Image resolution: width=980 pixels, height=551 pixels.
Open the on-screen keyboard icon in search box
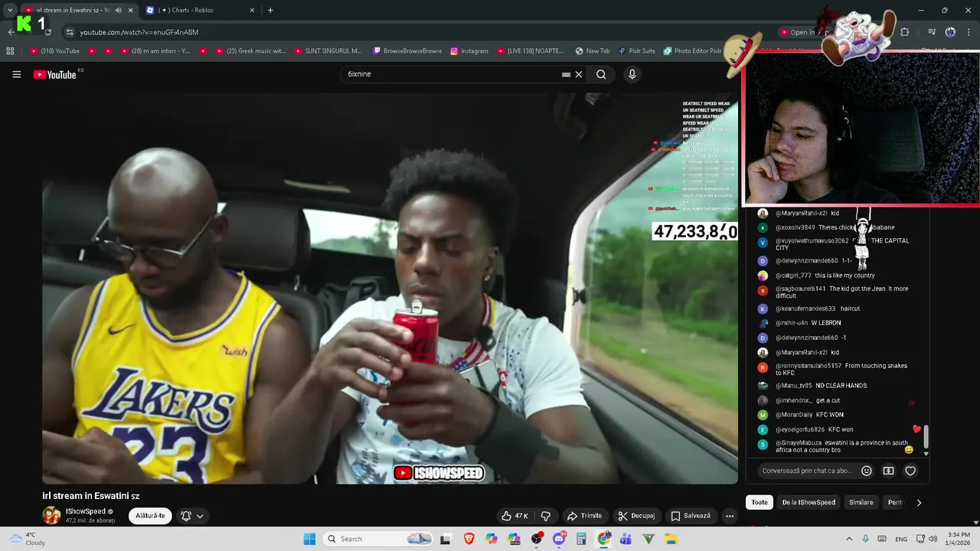pos(566,74)
